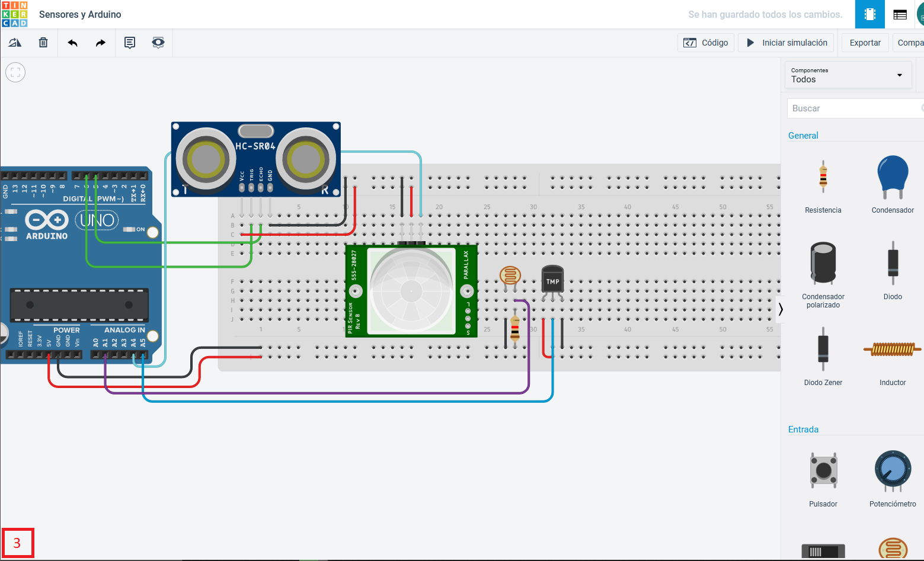
Task: Select the Diodo component
Action: (893, 270)
